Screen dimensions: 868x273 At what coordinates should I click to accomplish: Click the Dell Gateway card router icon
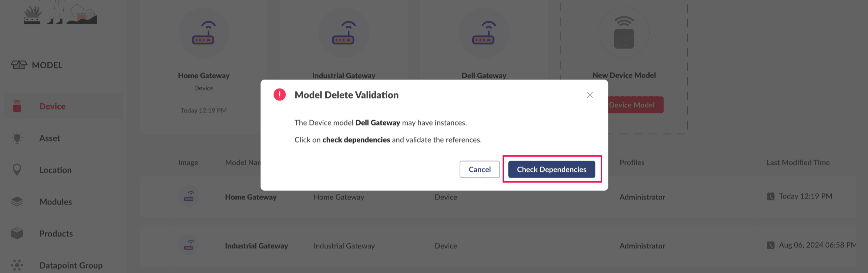483,33
